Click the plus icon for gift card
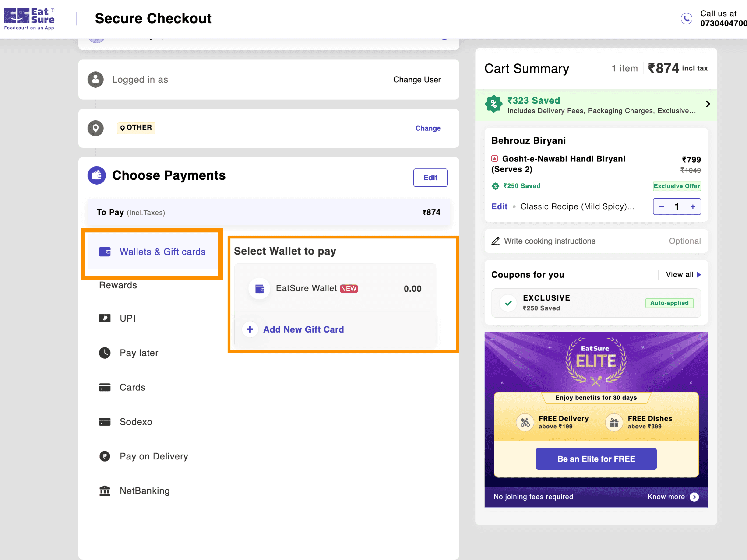747x560 pixels. [250, 329]
